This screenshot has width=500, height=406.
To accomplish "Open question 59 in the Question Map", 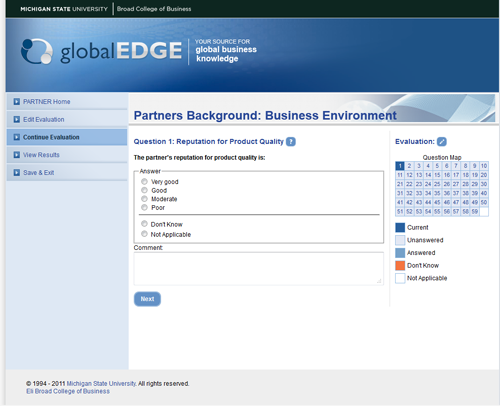I will (475, 211).
